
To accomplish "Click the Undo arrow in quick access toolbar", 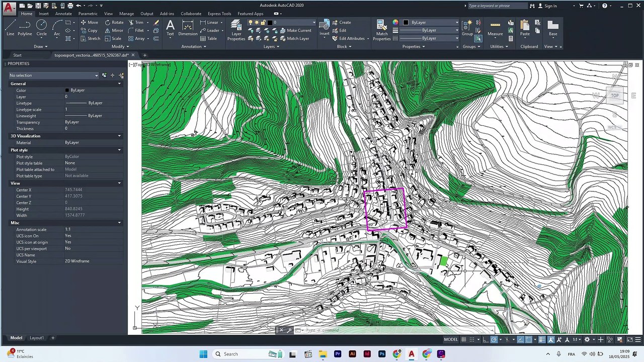I will tap(78, 6).
